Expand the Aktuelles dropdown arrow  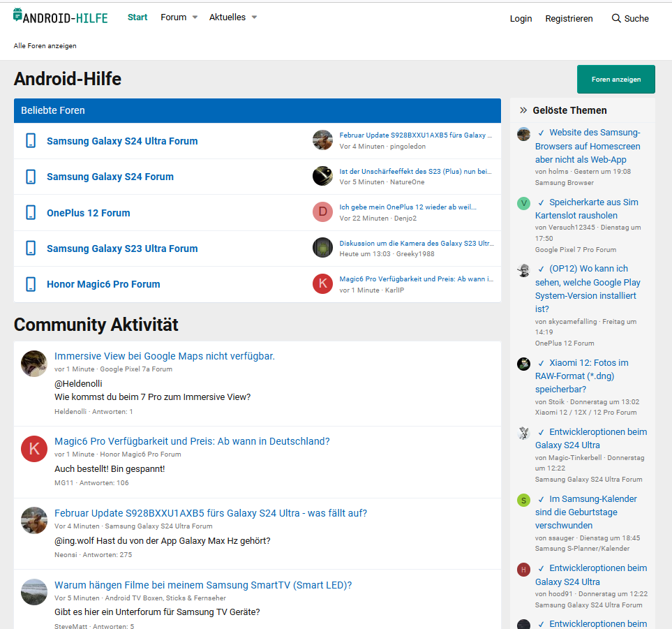(x=254, y=17)
